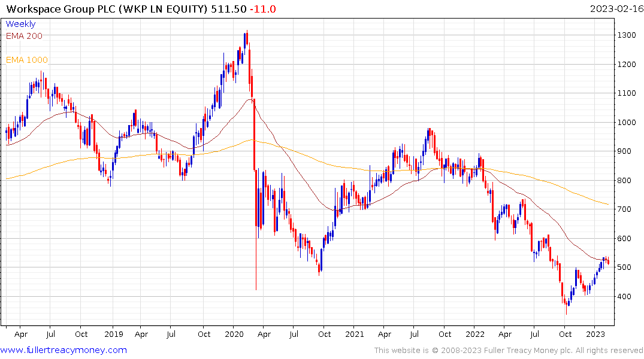
Task: Click the copyright notice text
Action: 509,351
